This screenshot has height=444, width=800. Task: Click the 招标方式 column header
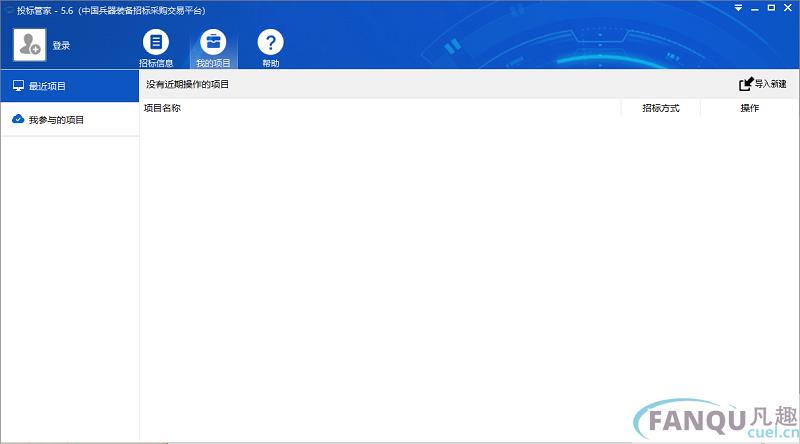pyautogui.click(x=661, y=108)
